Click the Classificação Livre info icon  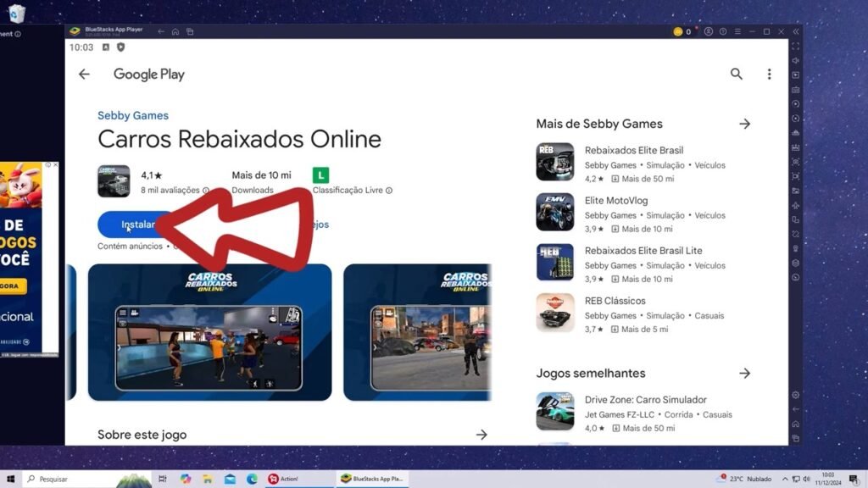(389, 191)
